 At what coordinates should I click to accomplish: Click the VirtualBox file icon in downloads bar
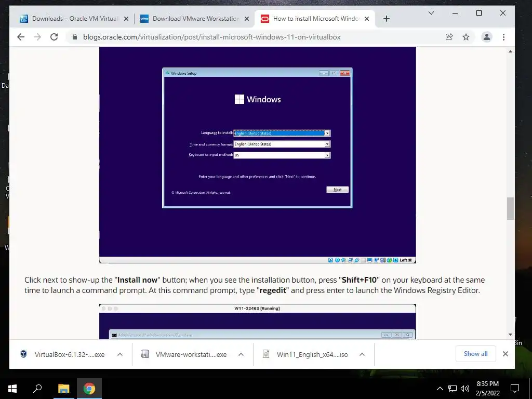tap(23, 354)
